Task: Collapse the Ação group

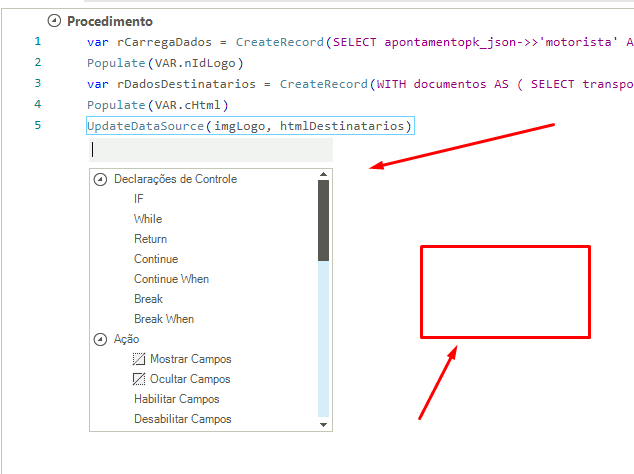Action: pyautogui.click(x=100, y=339)
